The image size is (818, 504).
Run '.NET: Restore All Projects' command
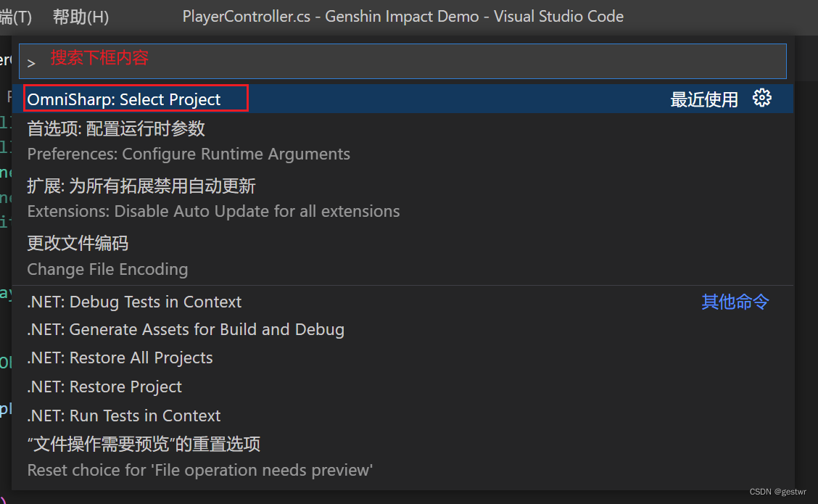click(x=120, y=358)
